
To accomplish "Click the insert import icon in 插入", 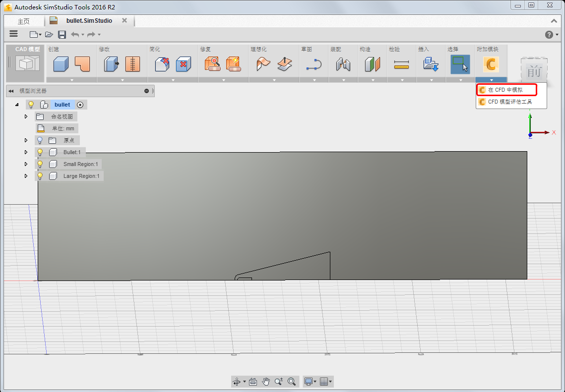I will pos(431,64).
